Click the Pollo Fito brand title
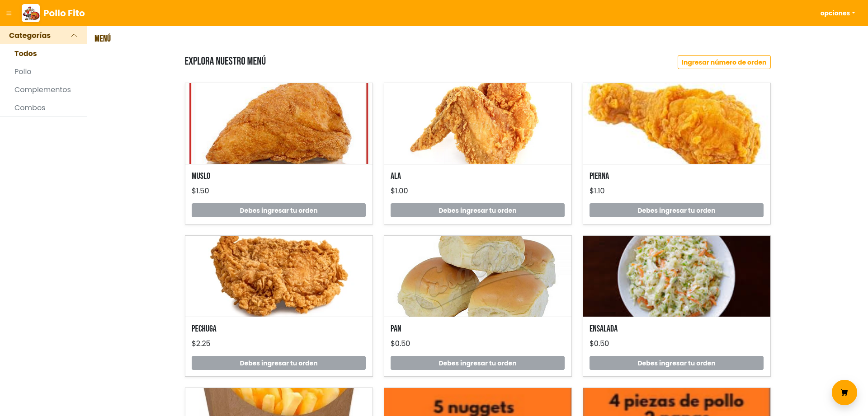Screen dimensions: 868x416 64,13
